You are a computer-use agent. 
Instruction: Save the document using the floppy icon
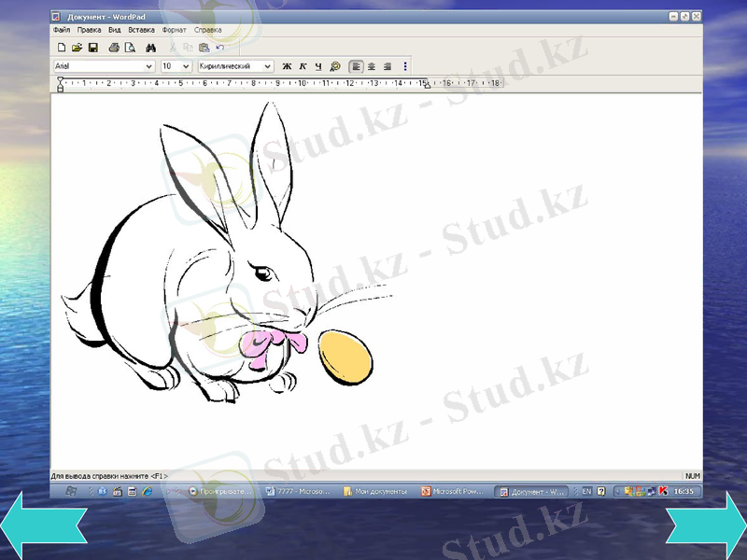point(92,48)
